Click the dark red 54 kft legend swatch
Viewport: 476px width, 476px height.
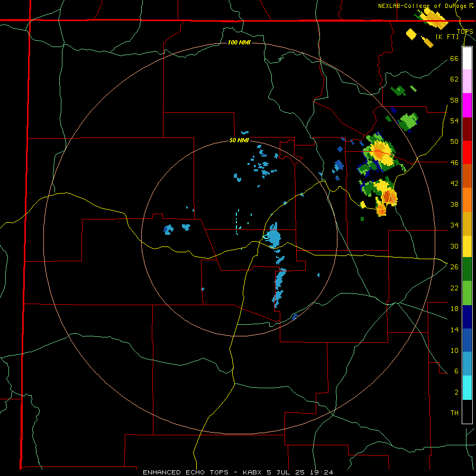467,129
